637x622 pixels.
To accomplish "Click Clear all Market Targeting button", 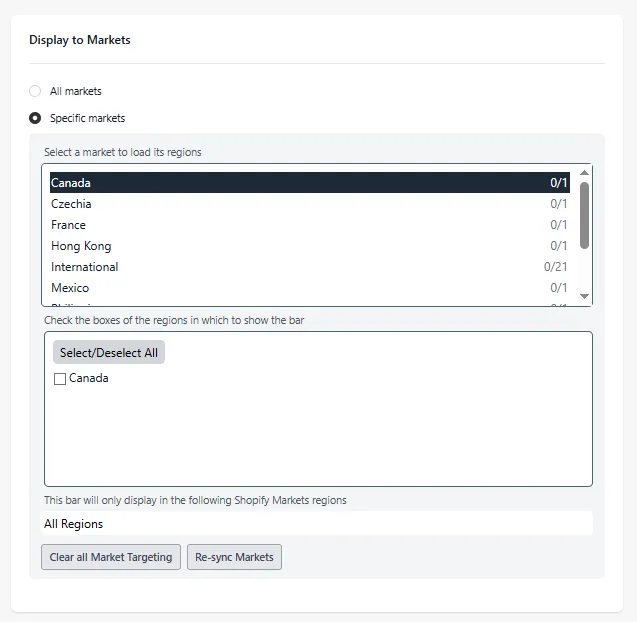I will (x=111, y=557).
